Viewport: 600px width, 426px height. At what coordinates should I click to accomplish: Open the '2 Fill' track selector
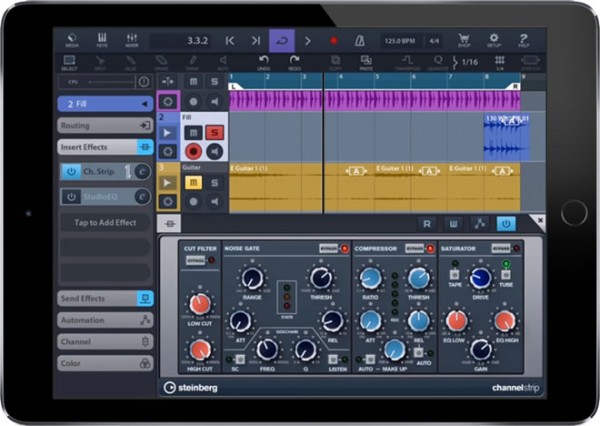pos(105,104)
